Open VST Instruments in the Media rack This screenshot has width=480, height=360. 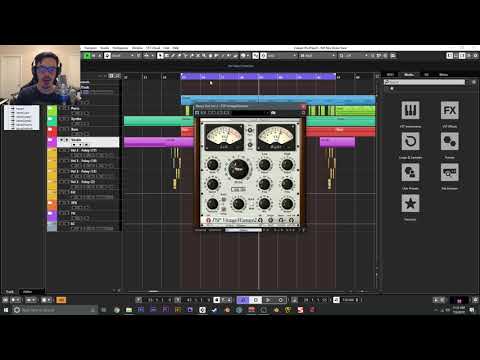[410, 111]
